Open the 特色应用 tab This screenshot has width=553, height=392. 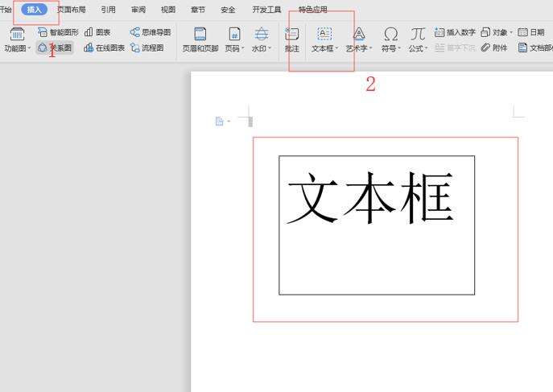pyautogui.click(x=313, y=10)
